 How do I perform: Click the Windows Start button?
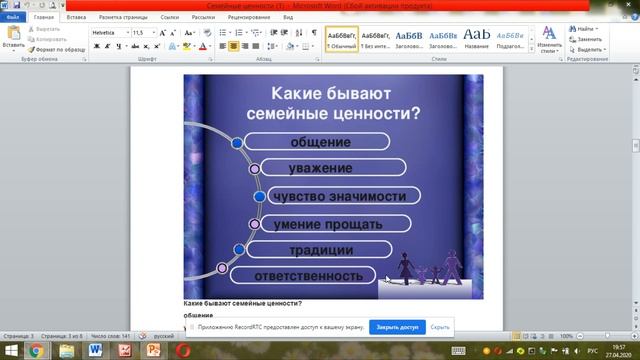11,351
